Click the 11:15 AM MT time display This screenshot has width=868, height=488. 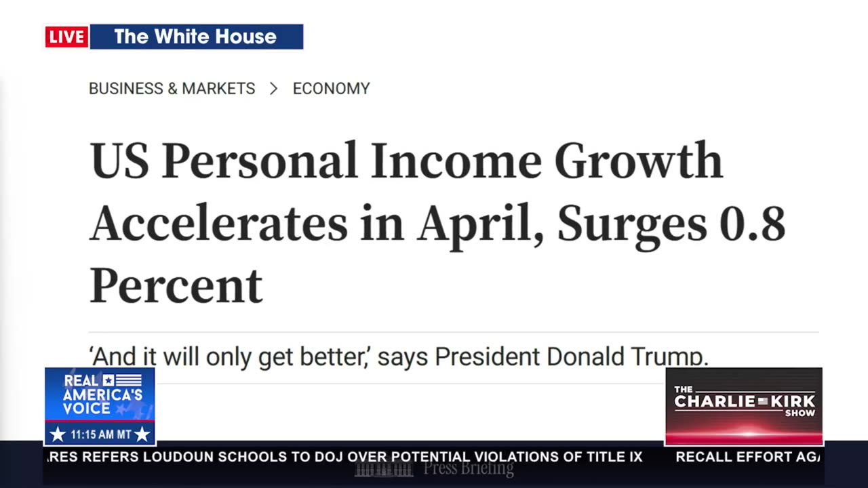[100, 434]
